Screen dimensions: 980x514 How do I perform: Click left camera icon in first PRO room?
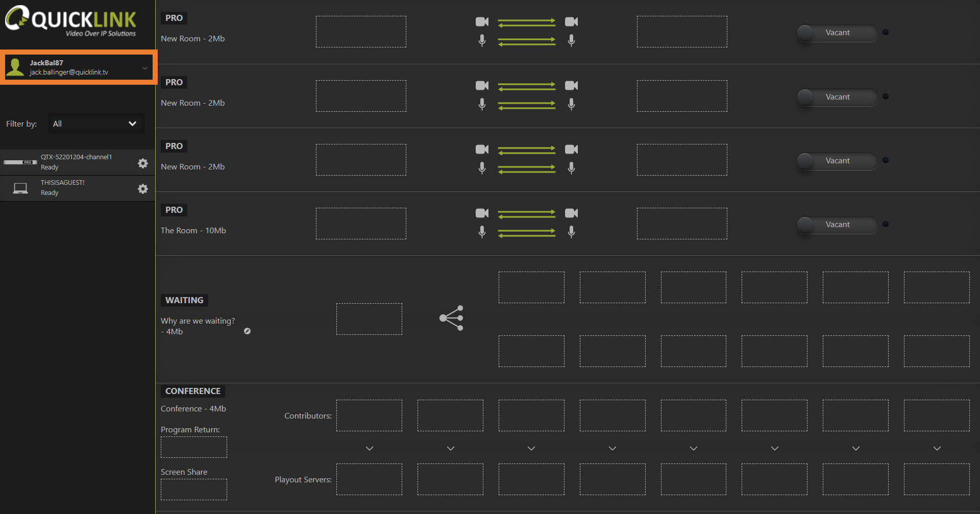point(482,21)
